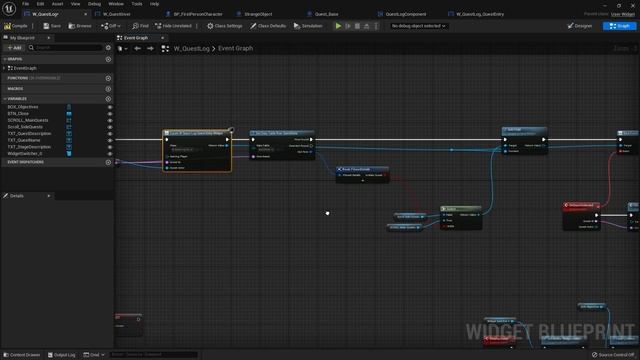The height and width of the screenshot is (360, 640).
Task: Close the Event Graph tab
Action: [162, 38]
